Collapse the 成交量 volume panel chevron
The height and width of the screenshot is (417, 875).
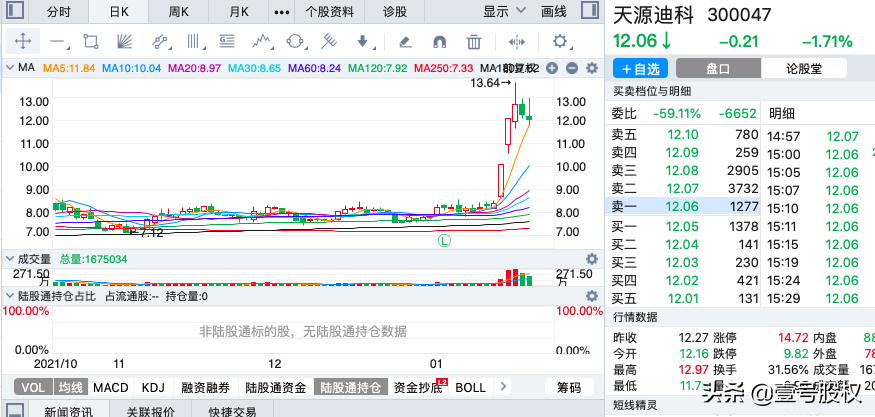pyautogui.click(x=9, y=259)
